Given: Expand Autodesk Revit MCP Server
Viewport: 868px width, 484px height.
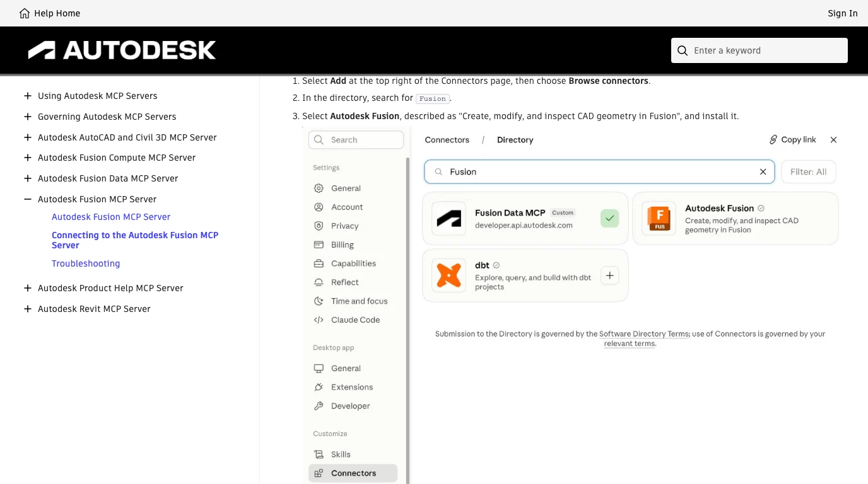Looking at the screenshot, I should pyautogui.click(x=27, y=309).
